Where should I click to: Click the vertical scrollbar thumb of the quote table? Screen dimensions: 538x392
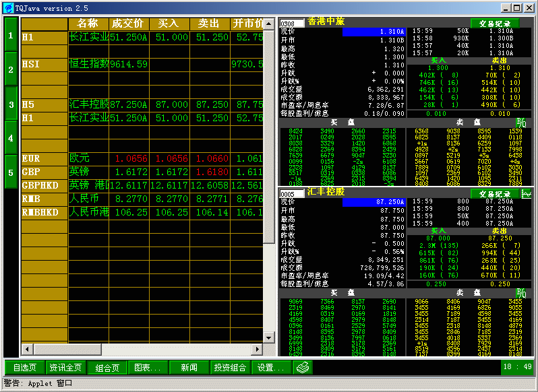pos(268,136)
